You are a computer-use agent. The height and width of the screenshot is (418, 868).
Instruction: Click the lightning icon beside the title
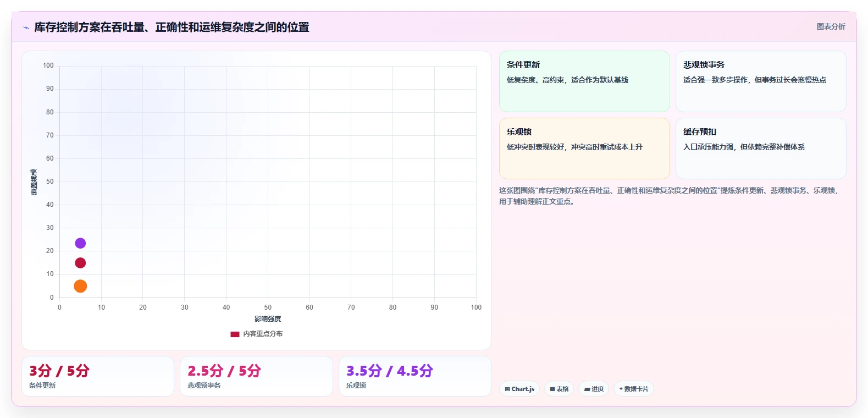tap(26, 28)
